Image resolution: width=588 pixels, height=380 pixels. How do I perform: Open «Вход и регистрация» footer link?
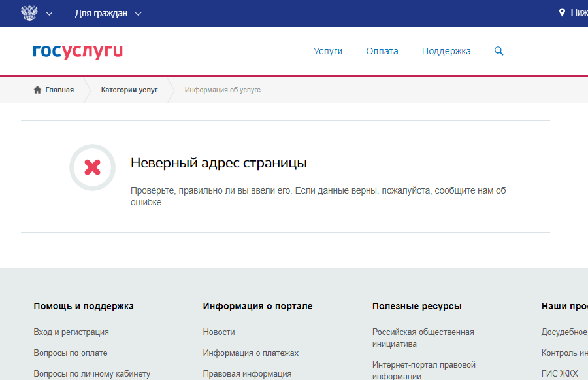71,332
